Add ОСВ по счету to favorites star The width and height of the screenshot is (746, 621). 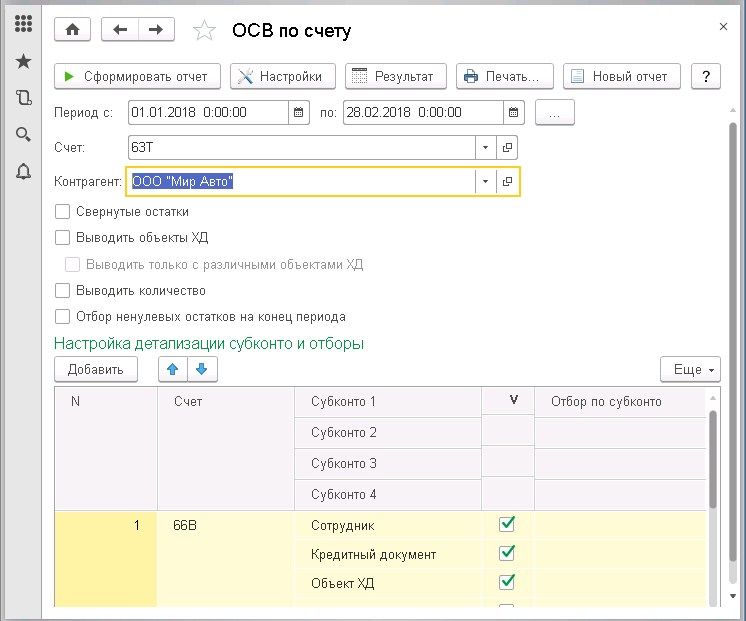pos(204,30)
